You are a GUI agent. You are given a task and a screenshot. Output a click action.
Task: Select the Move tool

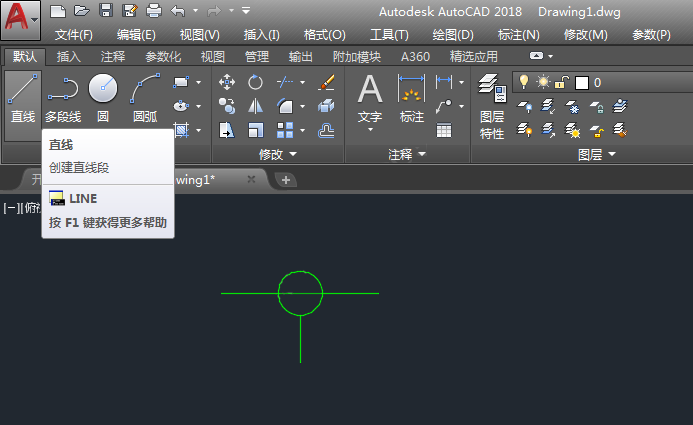pos(227,82)
